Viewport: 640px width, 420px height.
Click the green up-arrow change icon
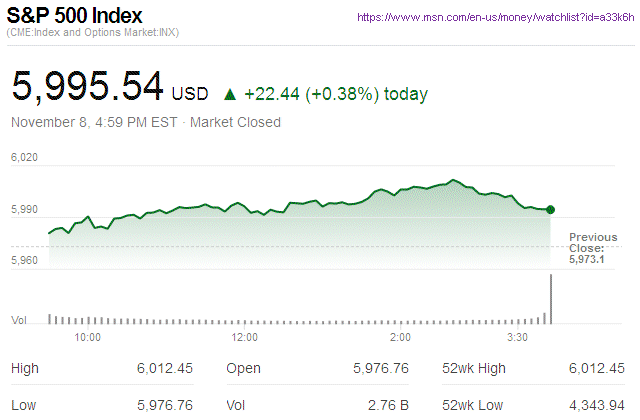(x=229, y=94)
